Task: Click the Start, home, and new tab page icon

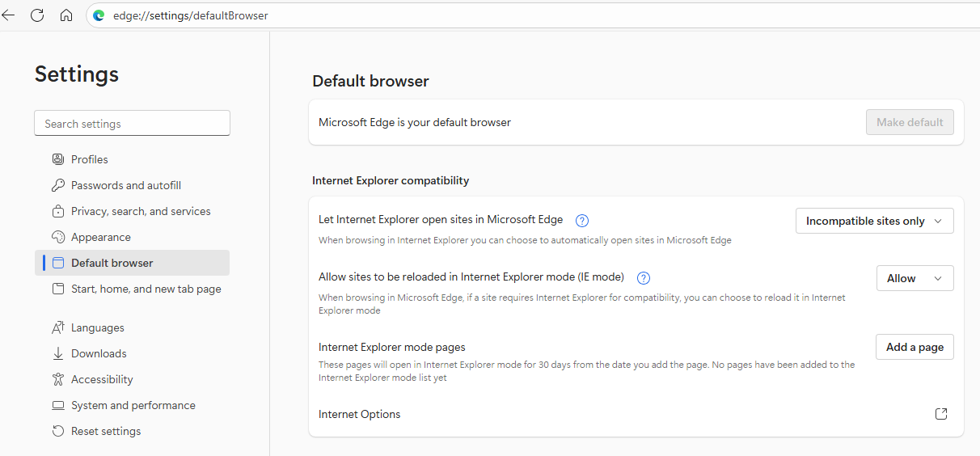Action: (58, 289)
